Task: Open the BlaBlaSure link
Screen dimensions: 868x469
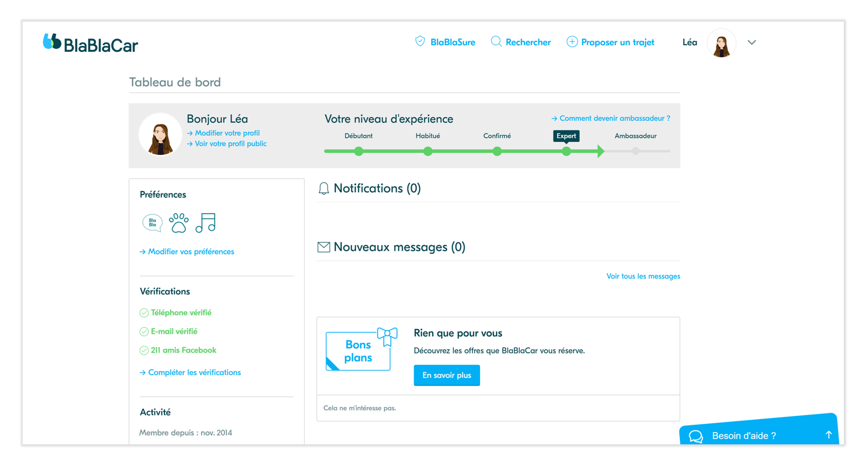Action: [452, 42]
